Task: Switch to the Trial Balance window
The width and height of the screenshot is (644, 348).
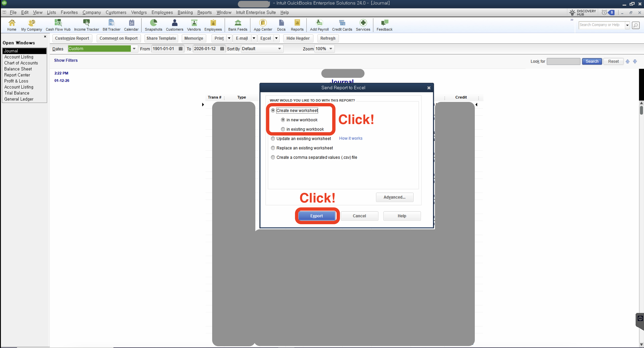Action: pyautogui.click(x=17, y=93)
